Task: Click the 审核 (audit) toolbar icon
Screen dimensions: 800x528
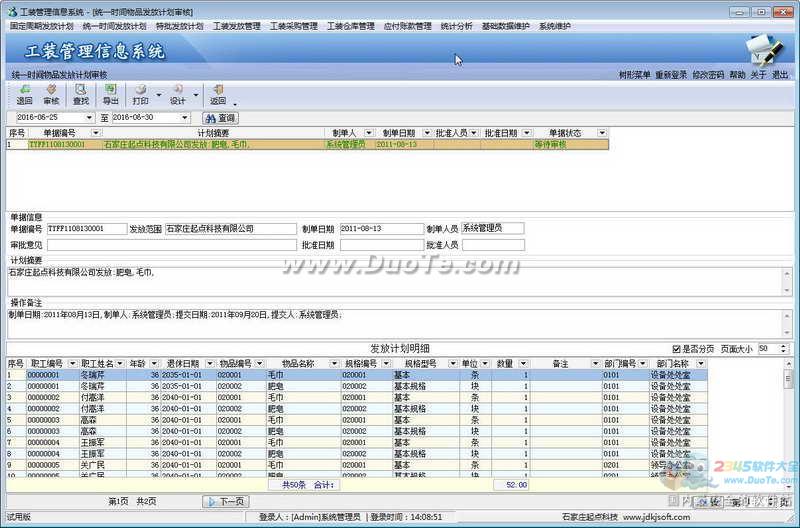Action: tap(51, 94)
